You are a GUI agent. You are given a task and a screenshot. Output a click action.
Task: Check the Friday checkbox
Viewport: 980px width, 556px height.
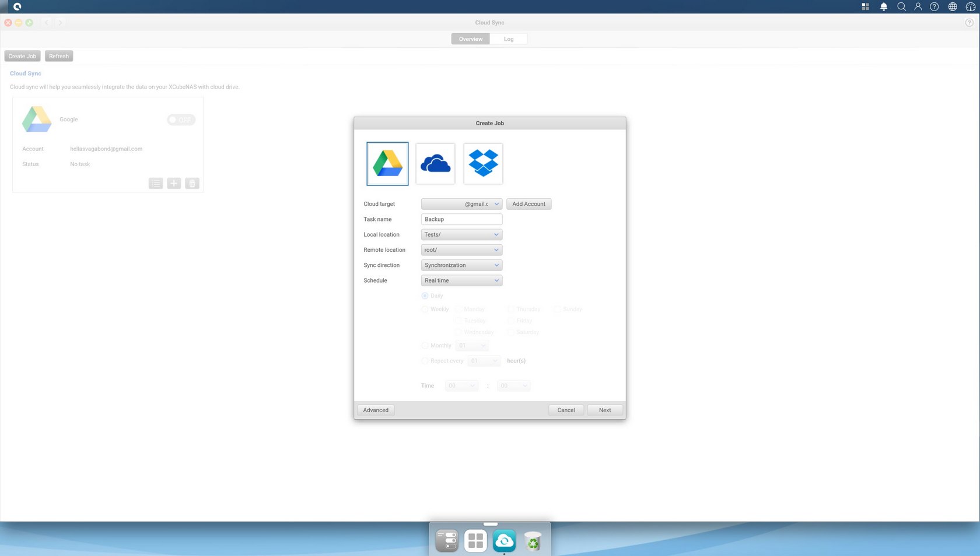click(510, 321)
